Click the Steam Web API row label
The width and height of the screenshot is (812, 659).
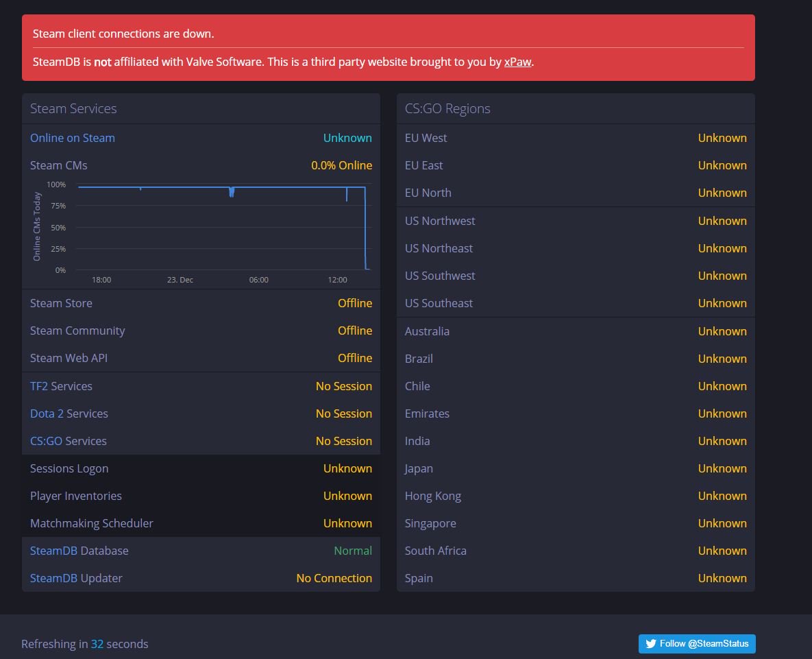(x=69, y=358)
